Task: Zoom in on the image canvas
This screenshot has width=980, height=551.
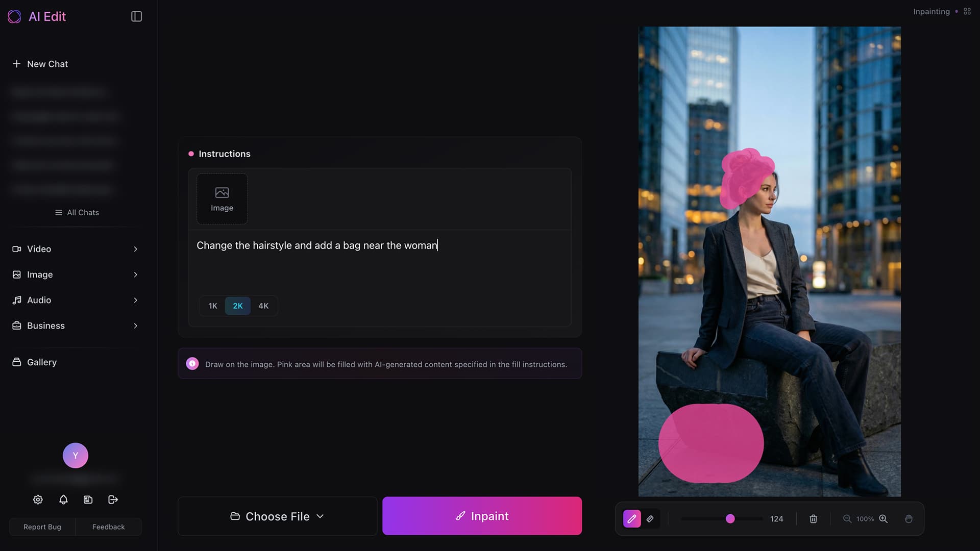Action: pyautogui.click(x=884, y=519)
